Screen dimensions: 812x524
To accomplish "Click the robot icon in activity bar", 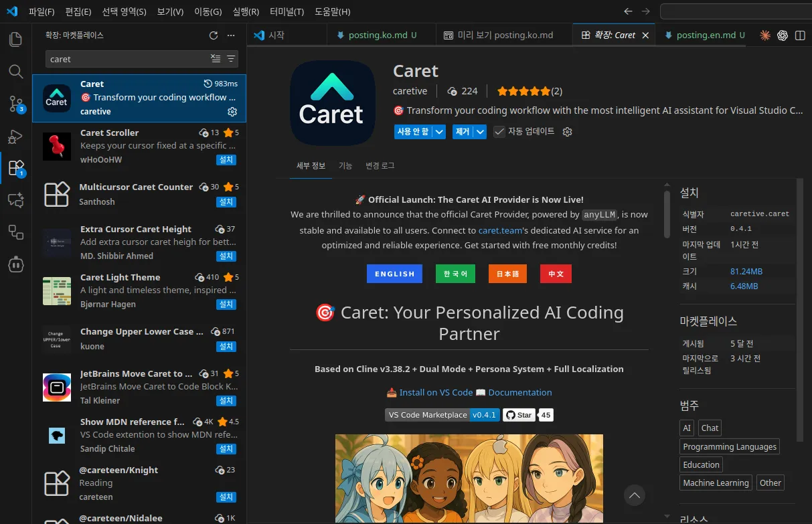I will click(x=15, y=264).
